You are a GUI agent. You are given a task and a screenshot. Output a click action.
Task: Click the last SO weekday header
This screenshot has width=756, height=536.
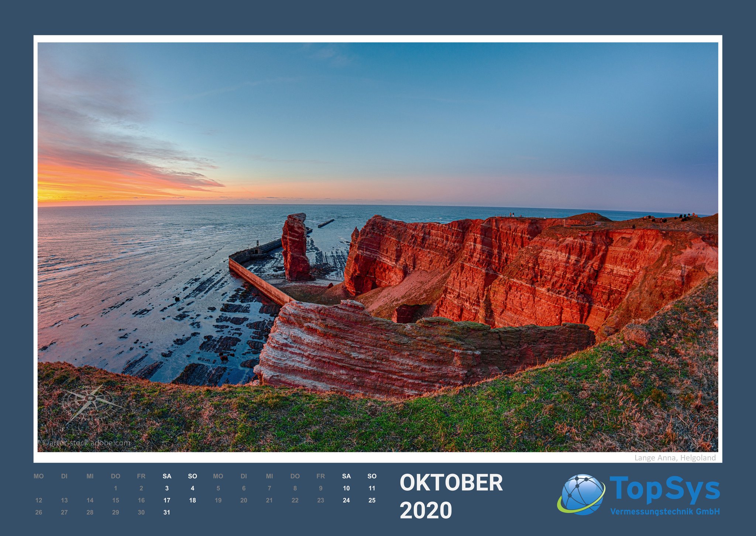click(372, 476)
